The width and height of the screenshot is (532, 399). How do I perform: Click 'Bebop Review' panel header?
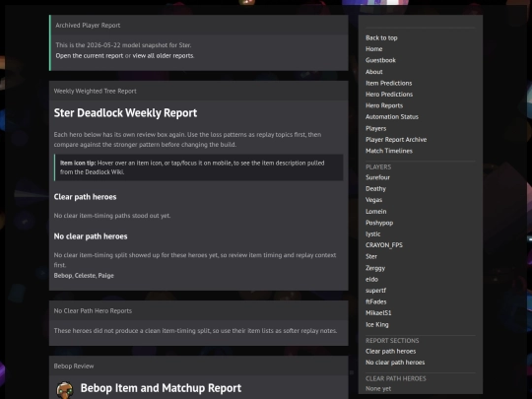(x=74, y=366)
